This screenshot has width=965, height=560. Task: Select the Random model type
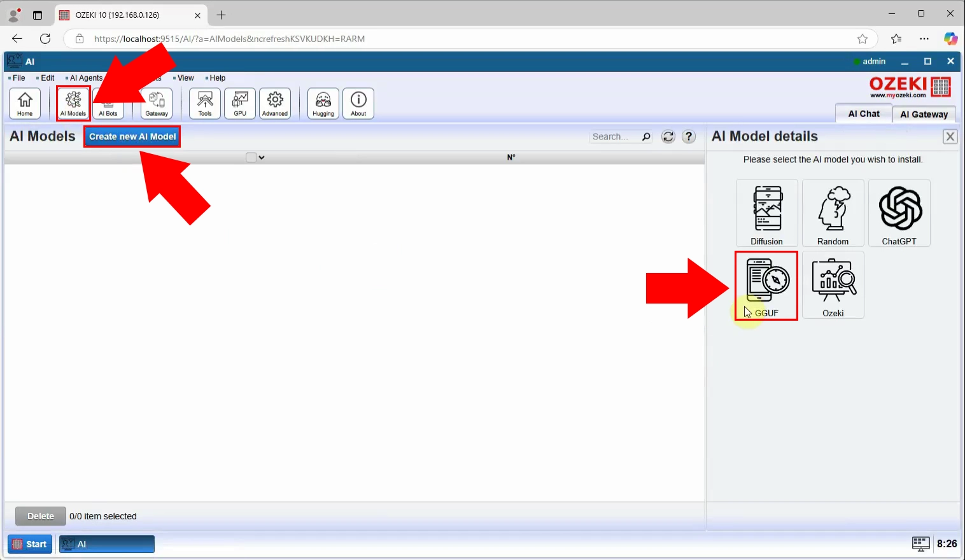click(833, 213)
